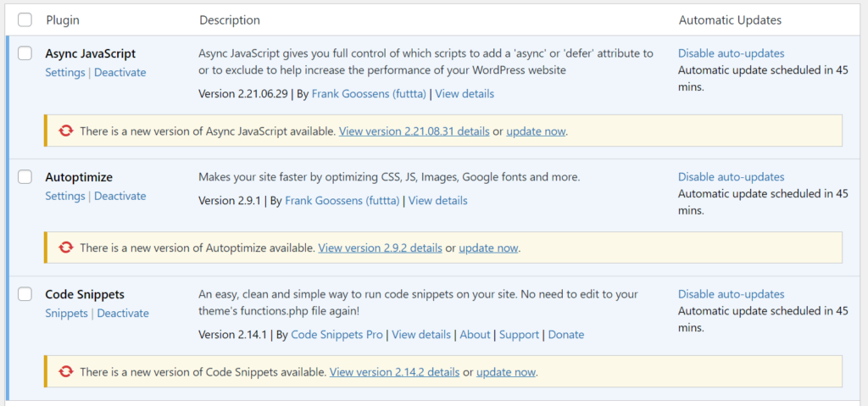This screenshot has height=406, width=868.
Task: Deactivate the Code Snippets plugin
Action: (123, 314)
